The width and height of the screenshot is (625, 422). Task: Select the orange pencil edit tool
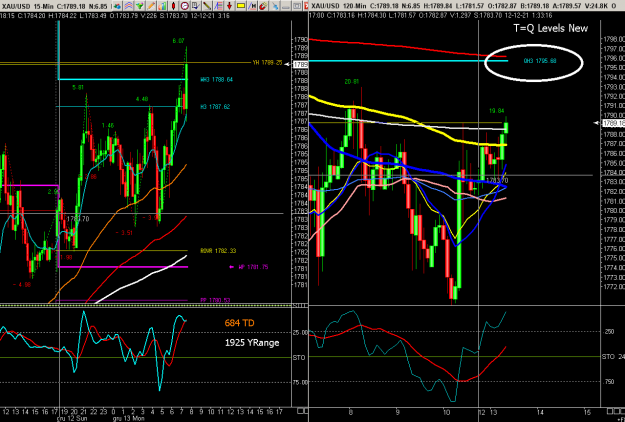tap(151, 6)
